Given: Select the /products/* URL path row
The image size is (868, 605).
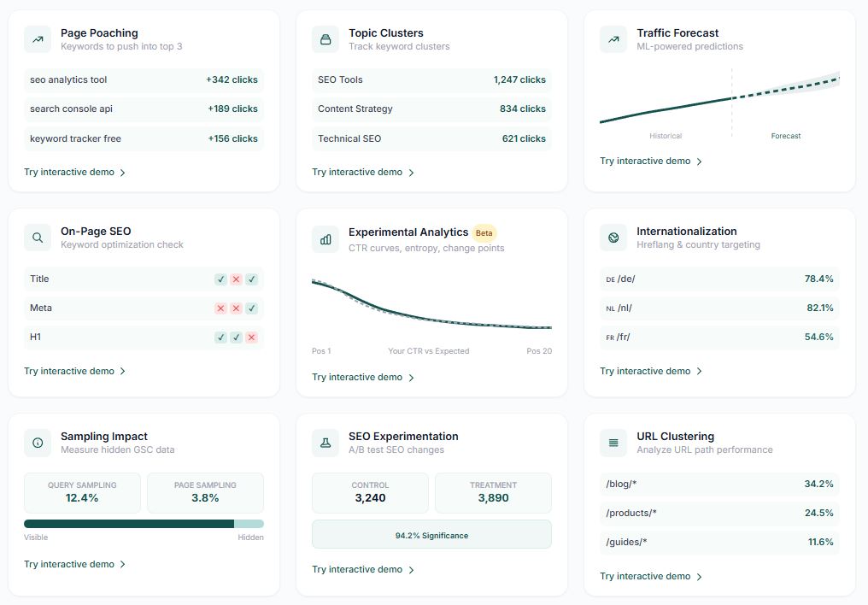Looking at the screenshot, I should point(719,513).
